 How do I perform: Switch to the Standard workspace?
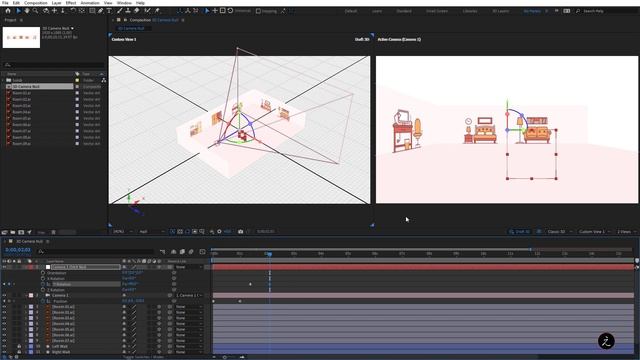coord(404,11)
